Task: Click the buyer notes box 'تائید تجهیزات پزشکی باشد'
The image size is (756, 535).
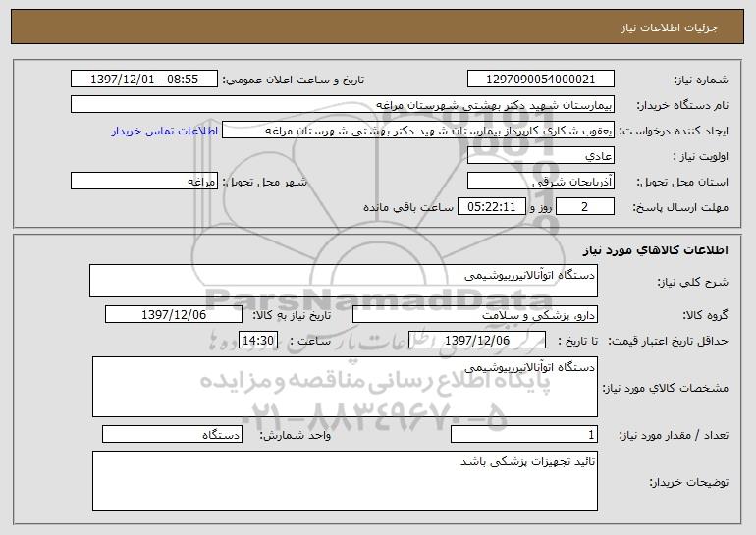Action: coord(345,481)
